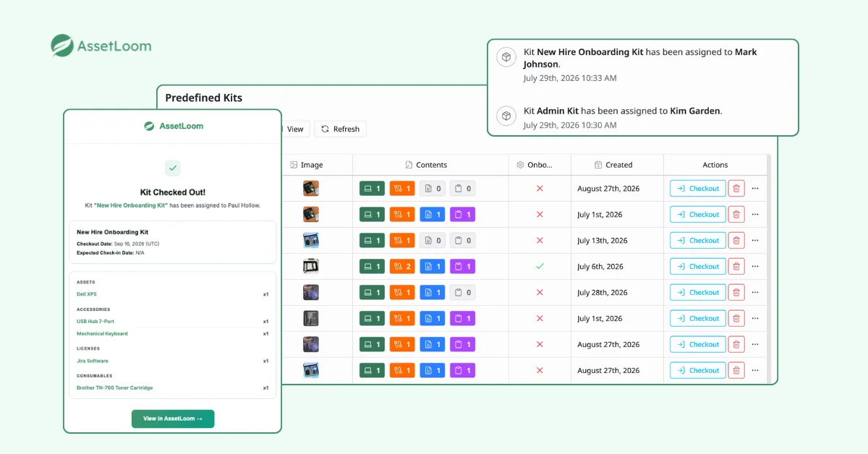
Task: Open the Dell XPS asset link
Action: click(x=87, y=294)
